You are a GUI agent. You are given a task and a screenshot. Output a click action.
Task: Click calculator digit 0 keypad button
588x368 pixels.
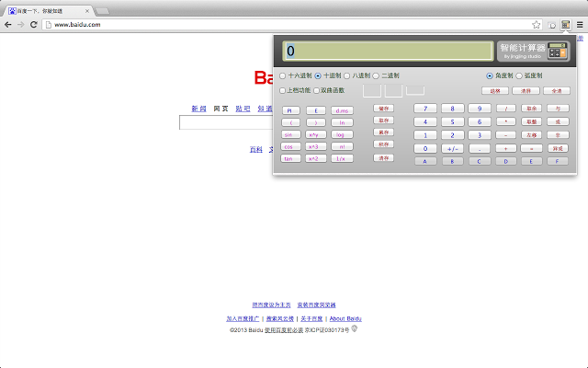click(x=425, y=149)
